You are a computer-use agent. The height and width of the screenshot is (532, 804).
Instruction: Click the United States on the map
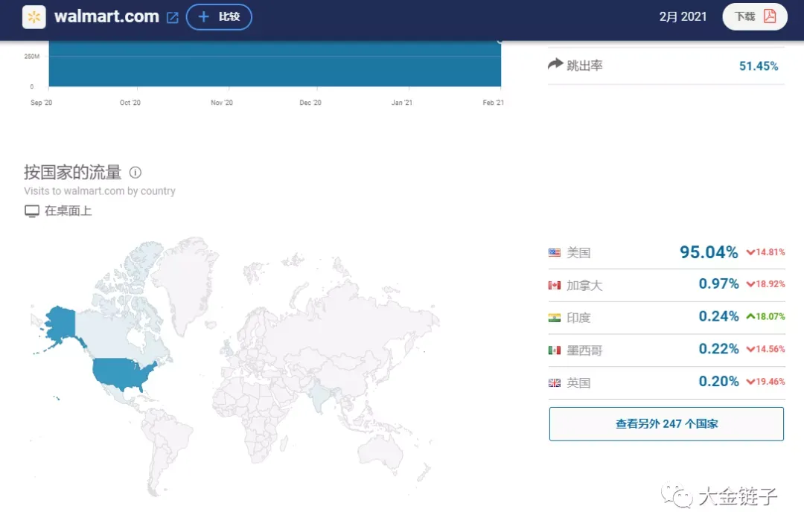coord(123,374)
